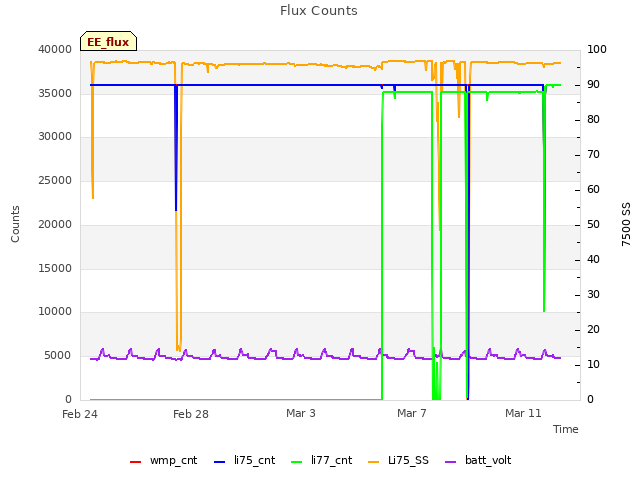Image resolution: width=640 pixels, height=480 pixels.
Task: Toggle the wmp_cnt legend entry
Action: pos(163,460)
